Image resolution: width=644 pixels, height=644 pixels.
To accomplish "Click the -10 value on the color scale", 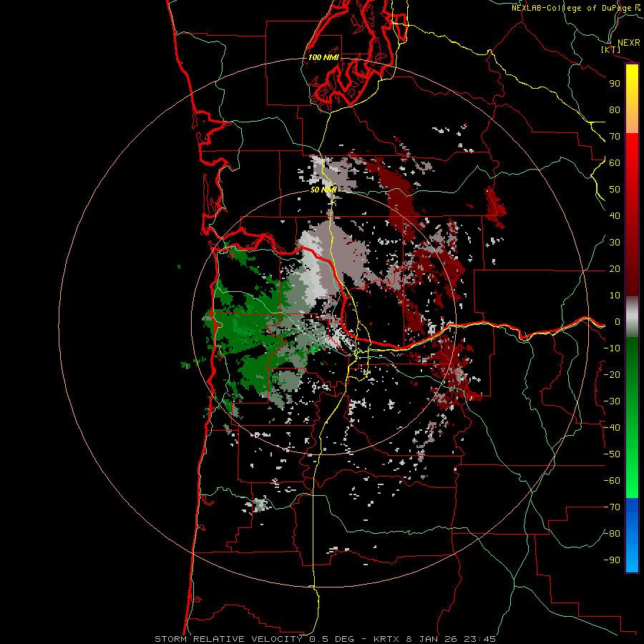I will tap(612, 348).
